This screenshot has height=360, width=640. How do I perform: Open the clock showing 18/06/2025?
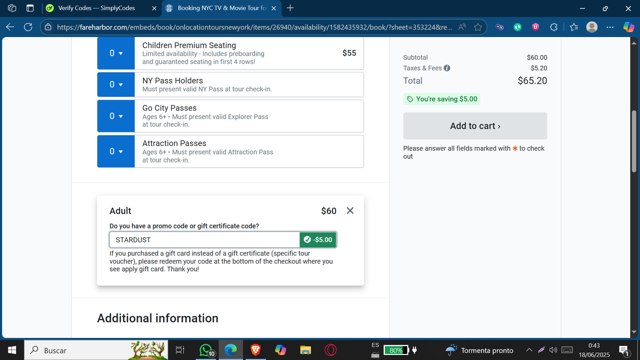[x=594, y=350]
